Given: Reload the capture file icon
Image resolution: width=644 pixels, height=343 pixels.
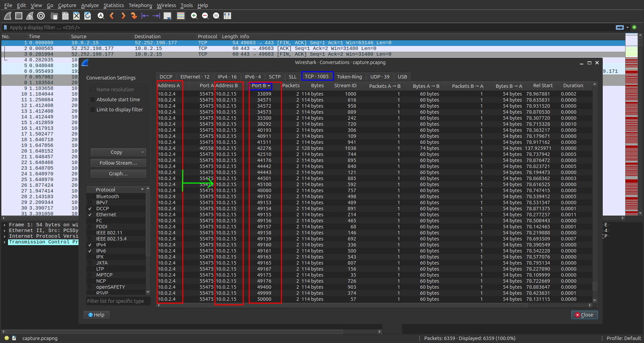Looking at the screenshot, I should point(88,16).
